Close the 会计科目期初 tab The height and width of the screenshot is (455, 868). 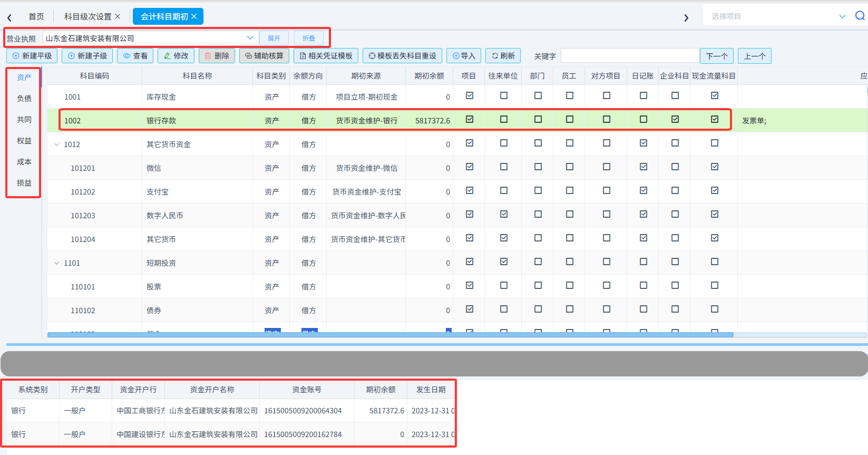(x=194, y=16)
